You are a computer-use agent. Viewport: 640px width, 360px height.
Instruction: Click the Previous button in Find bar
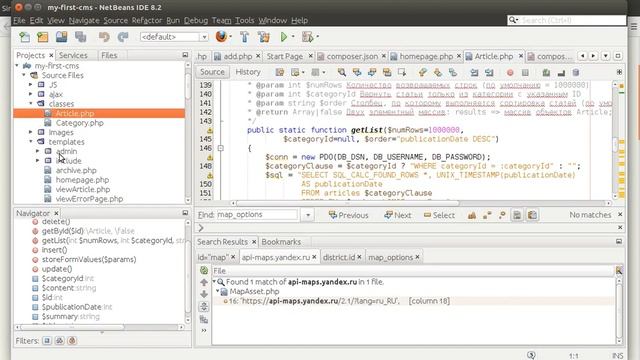click(x=349, y=215)
